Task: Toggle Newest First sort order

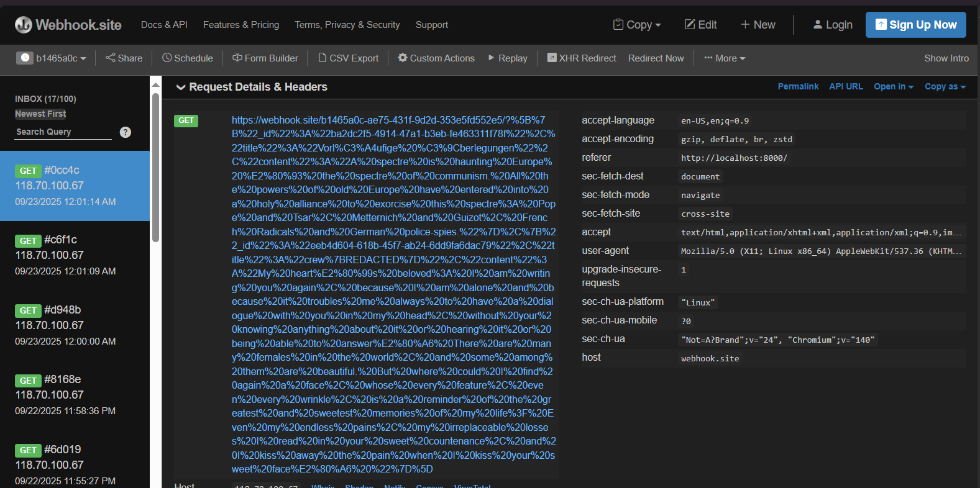Action: [x=40, y=114]
